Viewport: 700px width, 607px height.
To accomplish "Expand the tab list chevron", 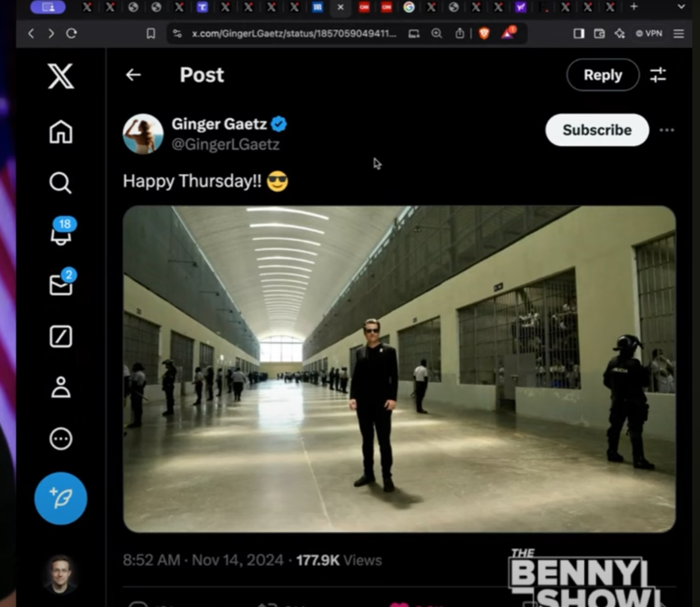I will pyautogui.click(x=681, y=7).
